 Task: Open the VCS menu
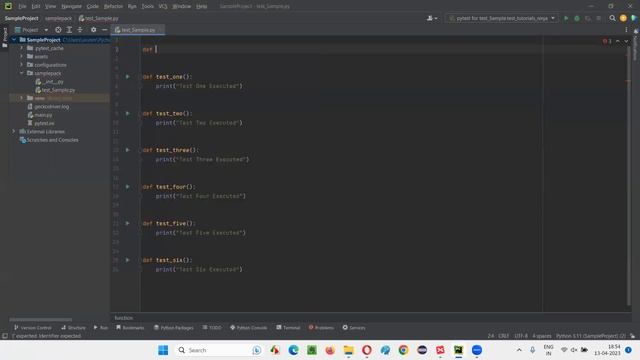(163, 6)
